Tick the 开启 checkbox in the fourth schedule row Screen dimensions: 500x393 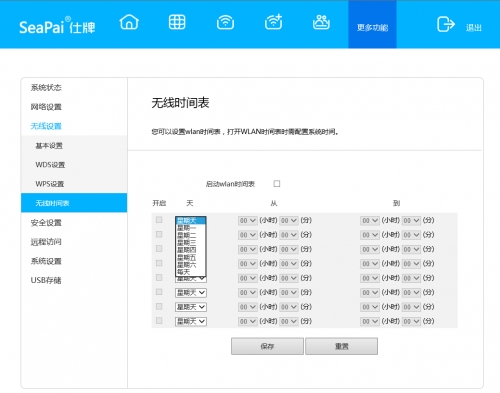pos(159,263)
